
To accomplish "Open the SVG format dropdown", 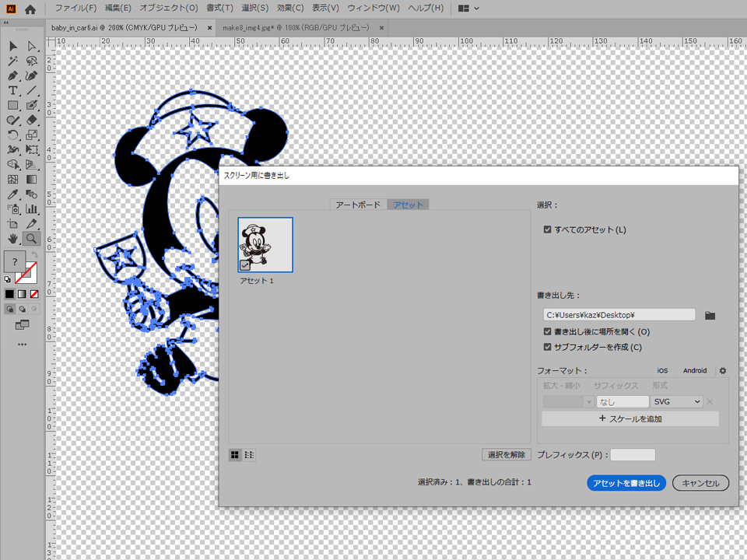I will click(x=676, y=402).
